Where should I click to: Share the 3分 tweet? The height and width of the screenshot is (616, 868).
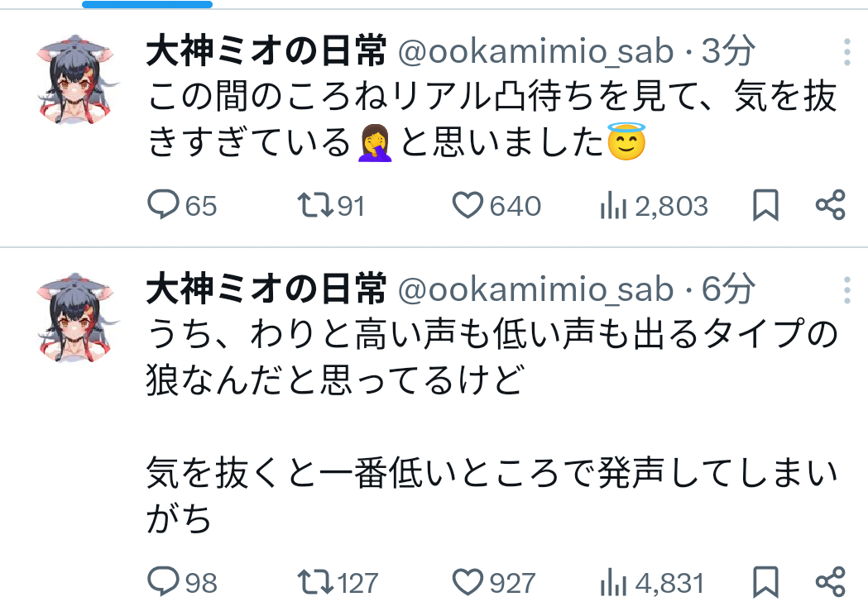click(830, 206)
